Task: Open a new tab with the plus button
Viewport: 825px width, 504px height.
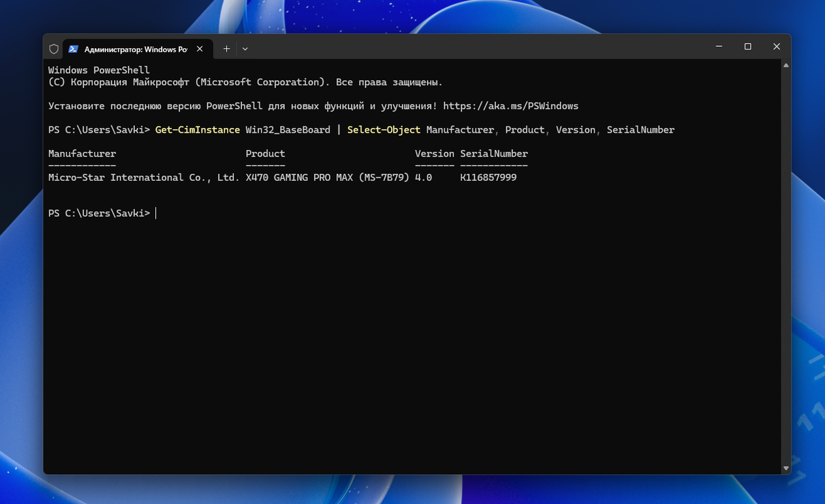Action: coord(226,49)
